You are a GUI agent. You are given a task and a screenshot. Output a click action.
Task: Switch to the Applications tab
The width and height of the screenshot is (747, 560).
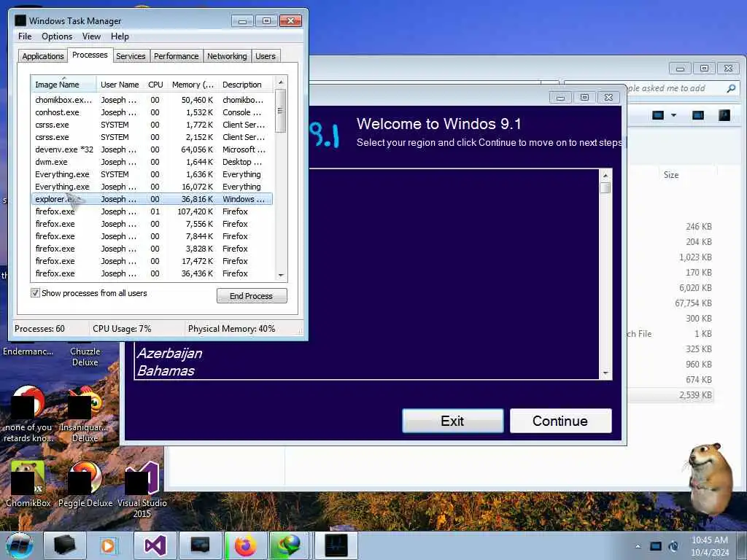[43, 56]
